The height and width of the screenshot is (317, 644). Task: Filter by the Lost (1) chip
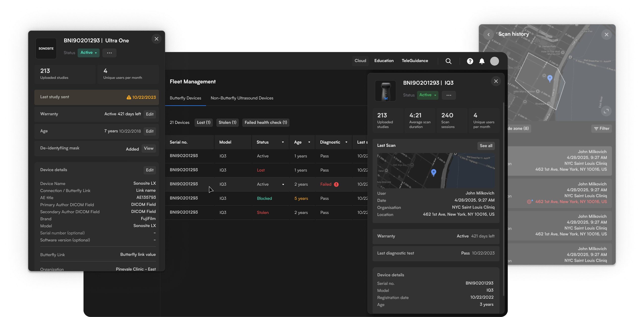[x=203, y=122]
